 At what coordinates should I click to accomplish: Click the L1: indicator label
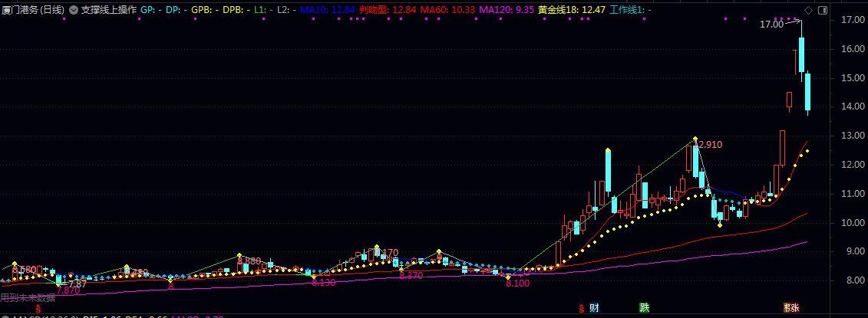tap(263, 10)
